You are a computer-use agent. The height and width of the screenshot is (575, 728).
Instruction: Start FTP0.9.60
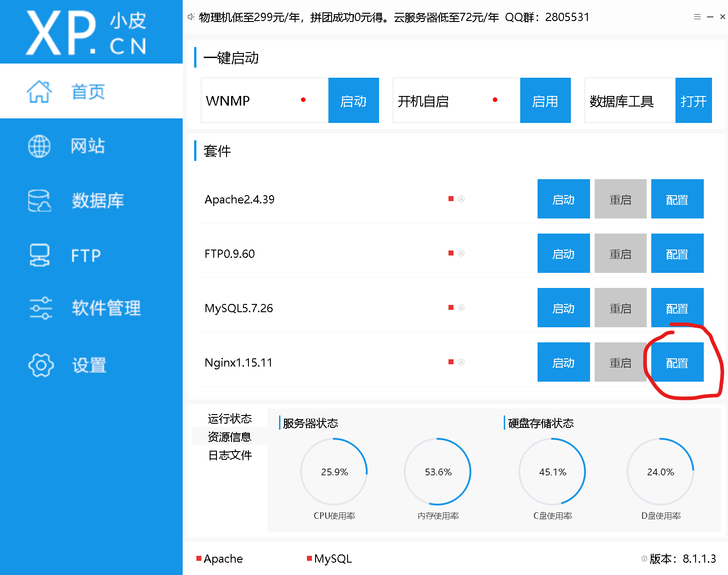564,253
